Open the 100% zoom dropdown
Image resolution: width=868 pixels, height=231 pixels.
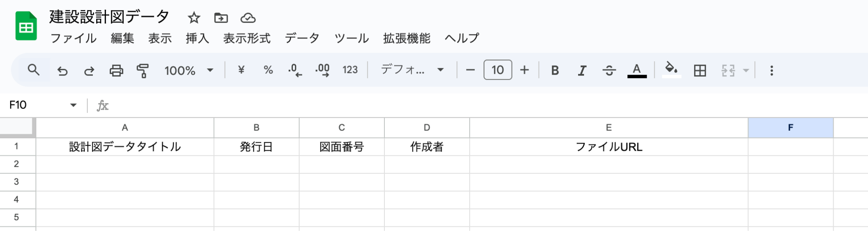click(x=189, y=70)
